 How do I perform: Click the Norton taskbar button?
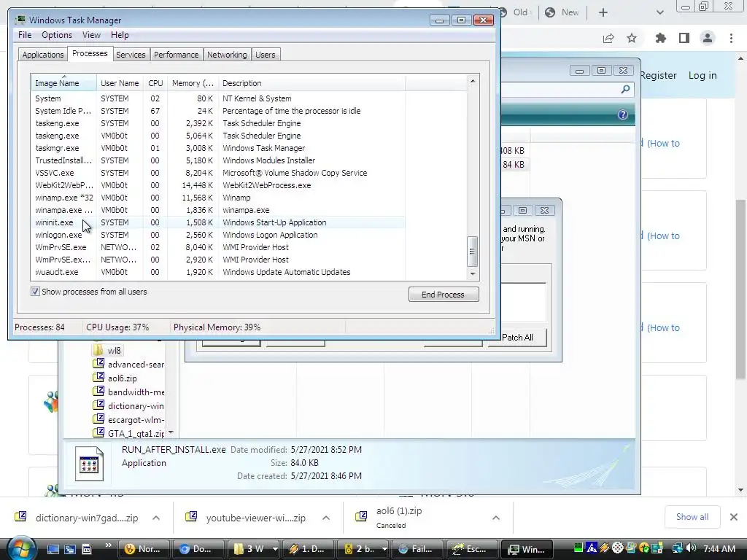pyautogui.click(x=142, y=549)
